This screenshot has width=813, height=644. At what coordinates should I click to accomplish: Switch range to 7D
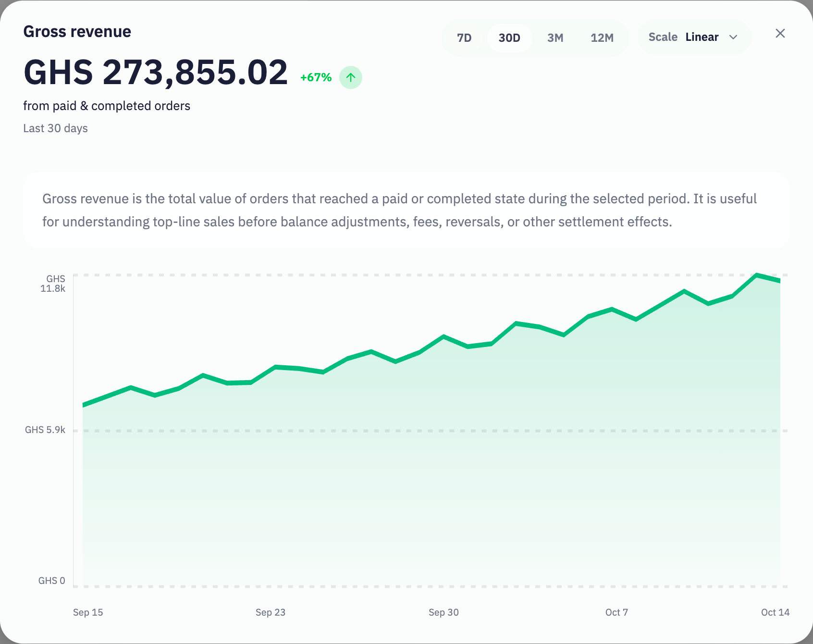[x=464, y=38]
